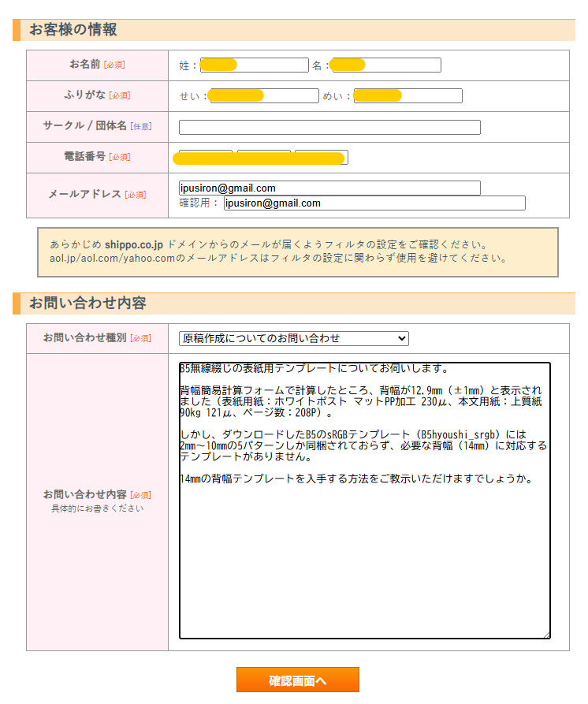Click the 姓 (last name) input field

click(x=254, y=65)
